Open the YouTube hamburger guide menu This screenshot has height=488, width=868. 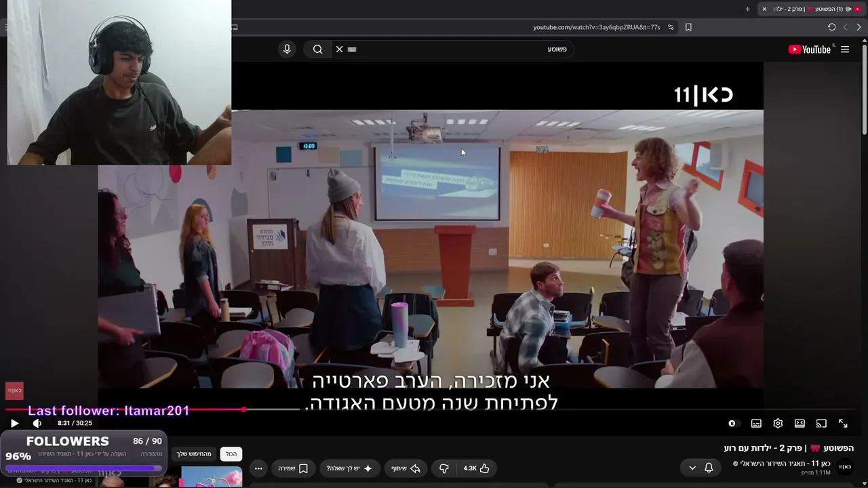pyautogui.click(x=845, y=49)
